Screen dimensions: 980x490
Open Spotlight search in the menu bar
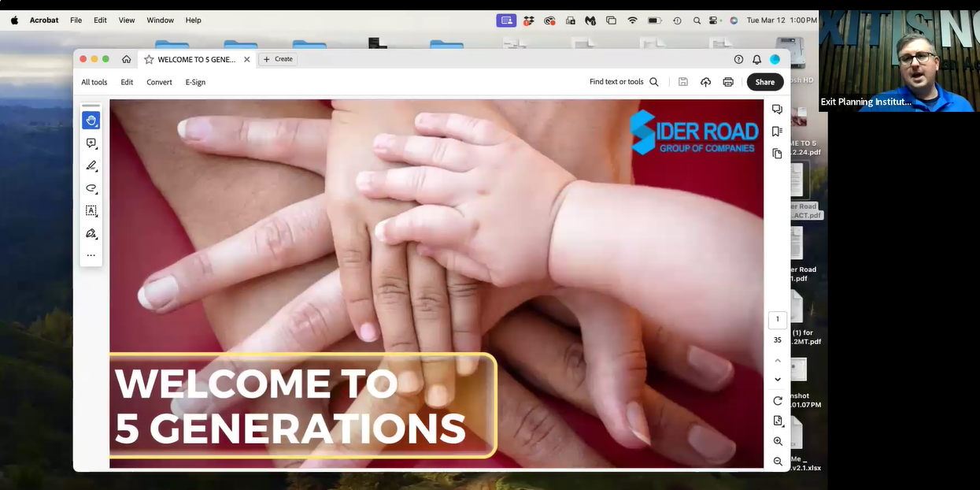click(x=697, y=20)
